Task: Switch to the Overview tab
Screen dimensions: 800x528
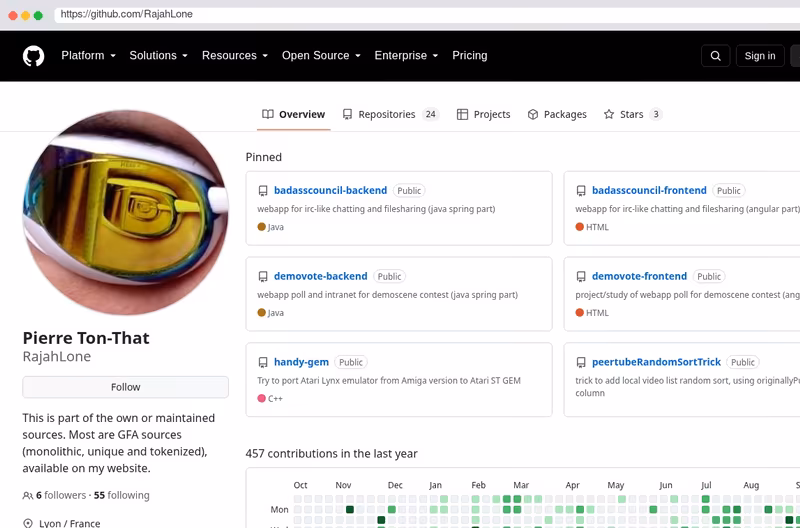Action: [293, 114]
